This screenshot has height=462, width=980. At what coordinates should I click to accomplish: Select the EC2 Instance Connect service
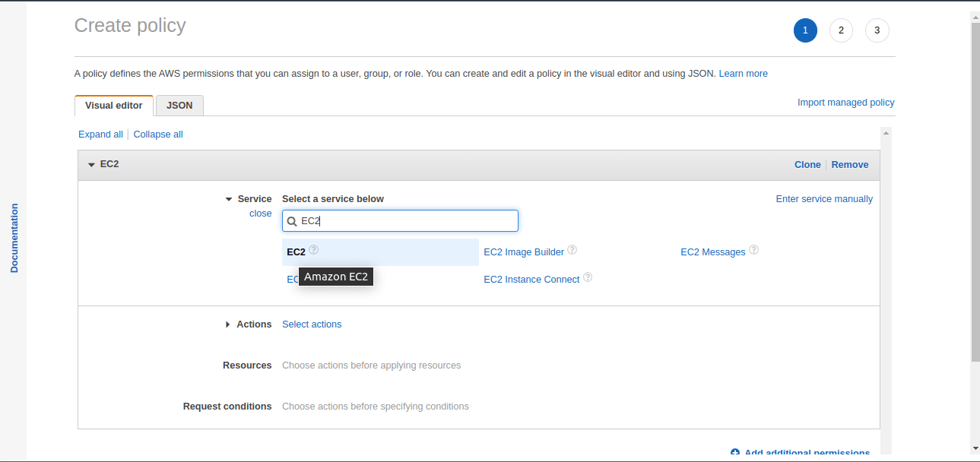[531, 280]
